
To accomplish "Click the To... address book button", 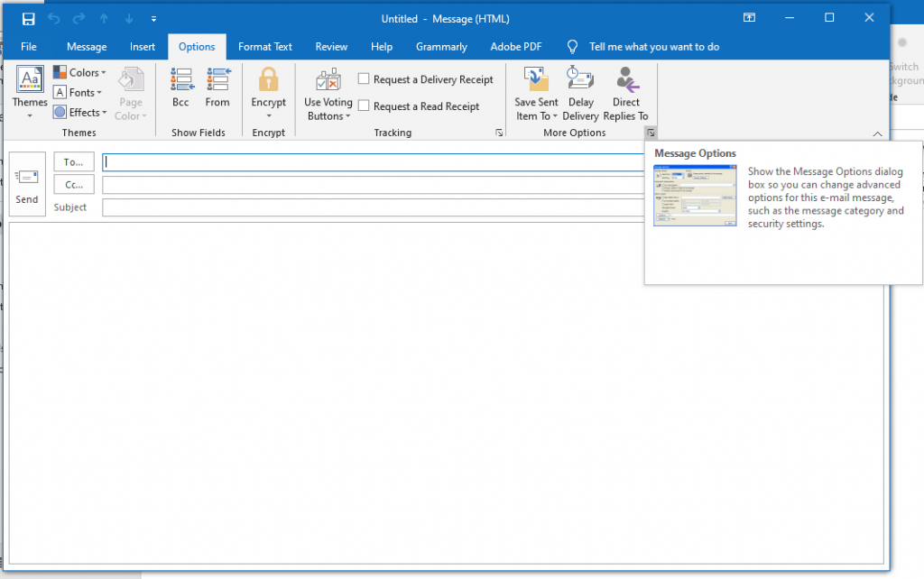I will click(74, 162).
